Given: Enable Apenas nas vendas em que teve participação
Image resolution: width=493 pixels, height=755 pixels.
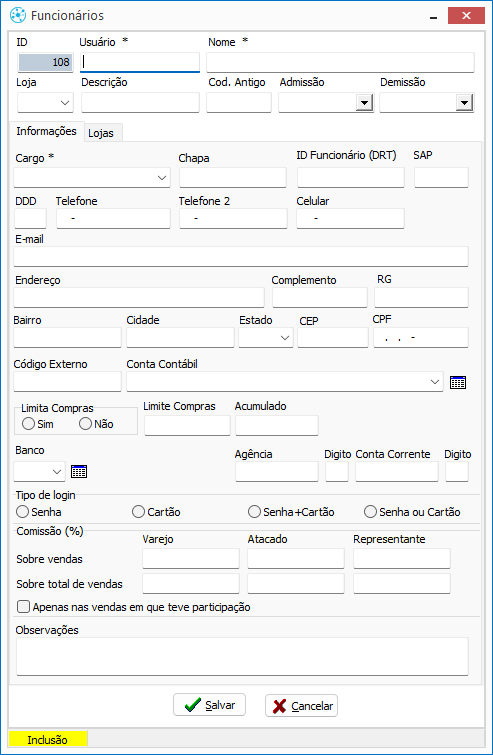Looking at the screenshot, I should tap(23, 606).
